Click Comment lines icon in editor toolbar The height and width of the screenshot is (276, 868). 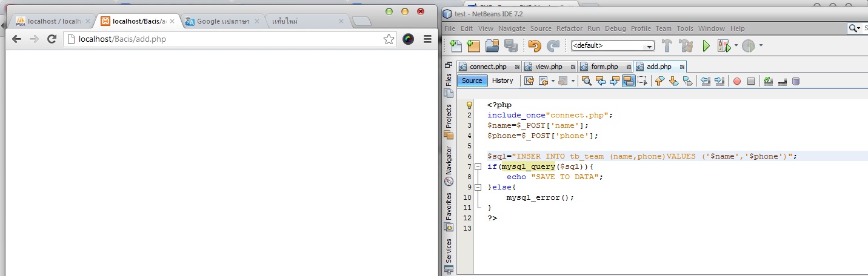[769, 80]
